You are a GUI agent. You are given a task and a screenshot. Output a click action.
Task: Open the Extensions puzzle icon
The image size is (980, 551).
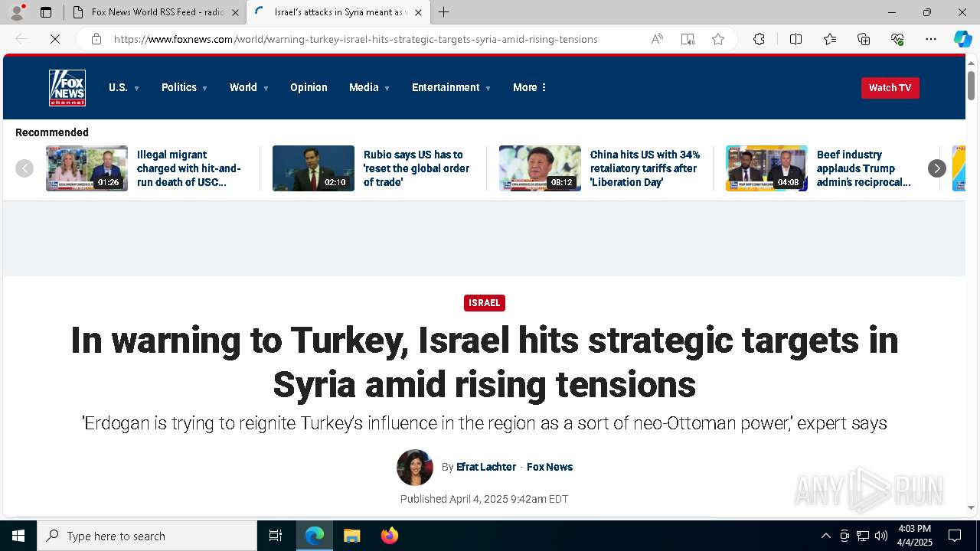pos(759,39)
